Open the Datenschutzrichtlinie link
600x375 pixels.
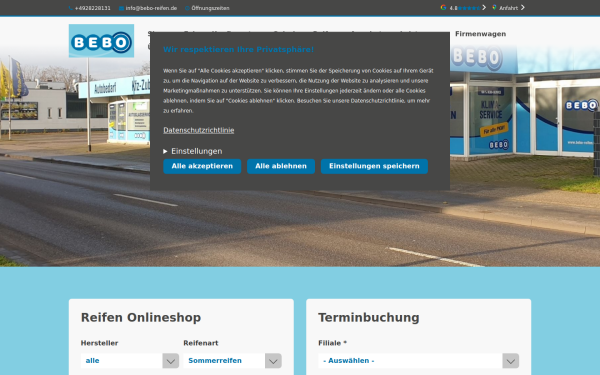pyautogui.click(x=199, y=130)
